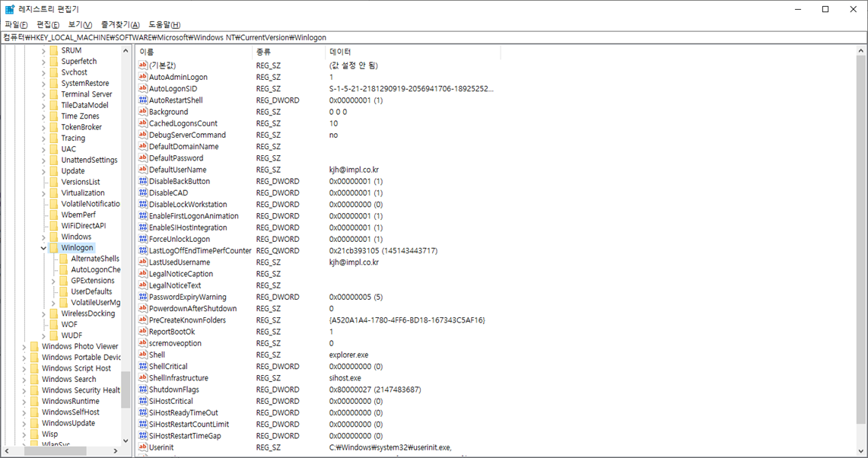Expand the Windows Photo Viewer key

pos(24,347)
